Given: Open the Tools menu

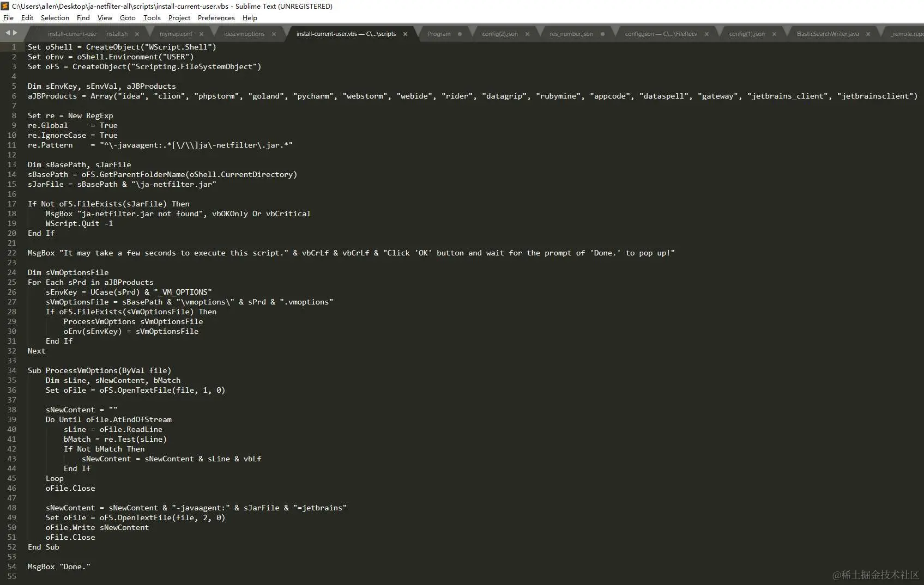Looking at the screenshot, I should [152, 18].
